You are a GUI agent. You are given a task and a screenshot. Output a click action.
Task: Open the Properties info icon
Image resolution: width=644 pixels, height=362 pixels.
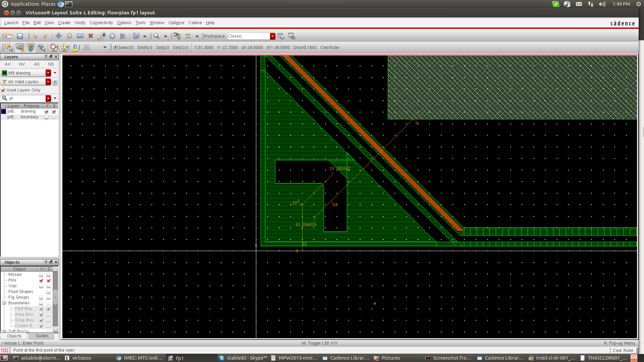pyautogui.click(x=112, y=36)
